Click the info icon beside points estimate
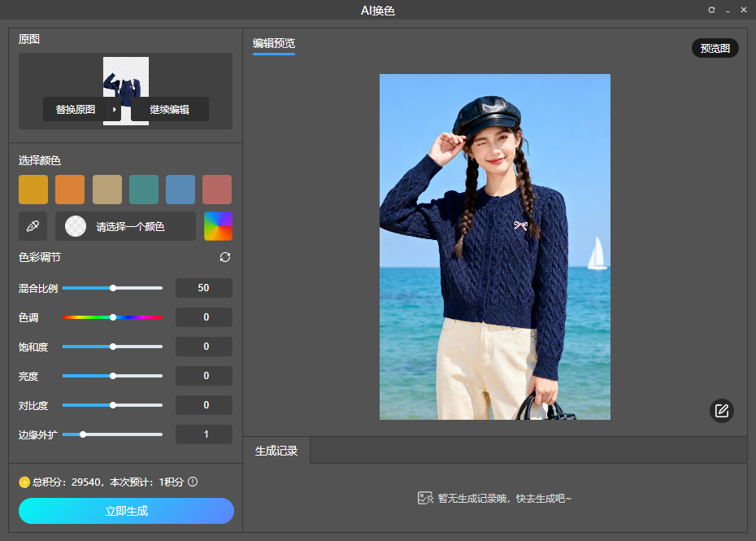Screen dimensions: 756x541 (x=193, y=482)
